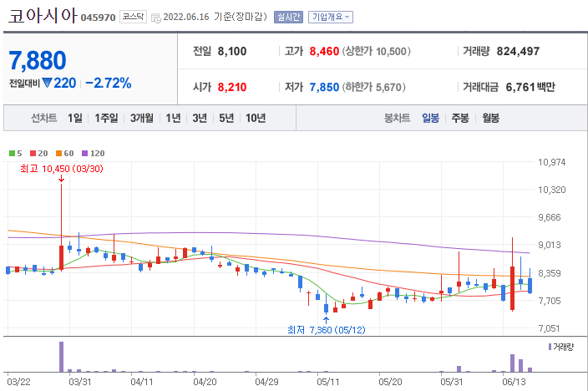Image resolution: width=588 pixels, height=391 pixels.
Task: Click the 9,013 y-axis value
Action: pyautogui.click(x=550, y=245)
